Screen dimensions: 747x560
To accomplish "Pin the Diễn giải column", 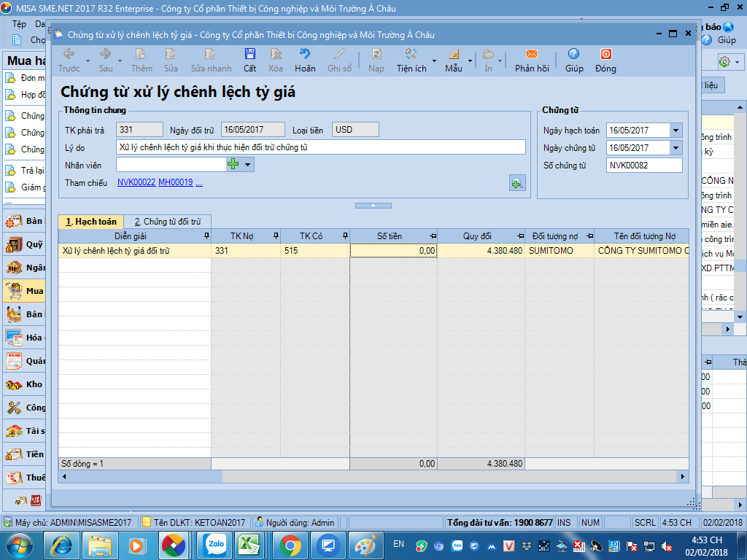I will pos(206,236).
